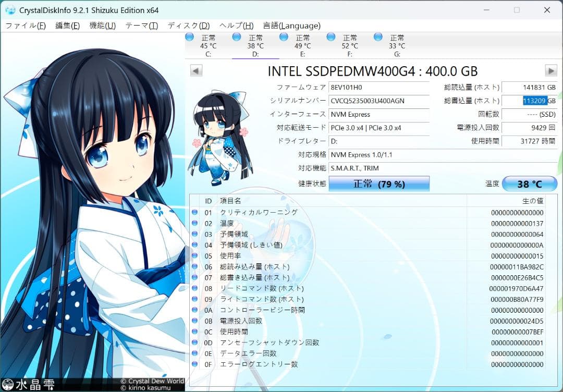Click the status square next to 使用率 row 05
Screen dimensions: 563x392
[x=195, y=255]
